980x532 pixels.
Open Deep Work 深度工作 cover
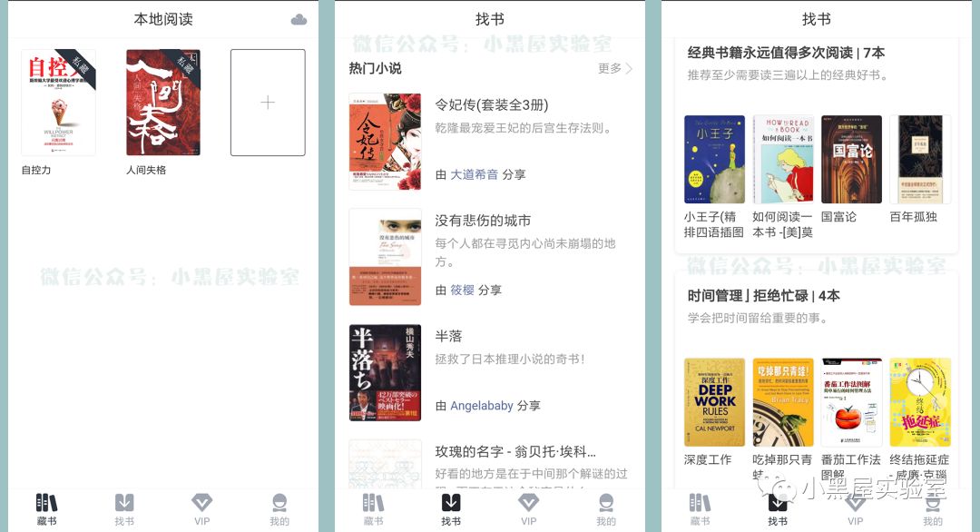pos(714,402)
